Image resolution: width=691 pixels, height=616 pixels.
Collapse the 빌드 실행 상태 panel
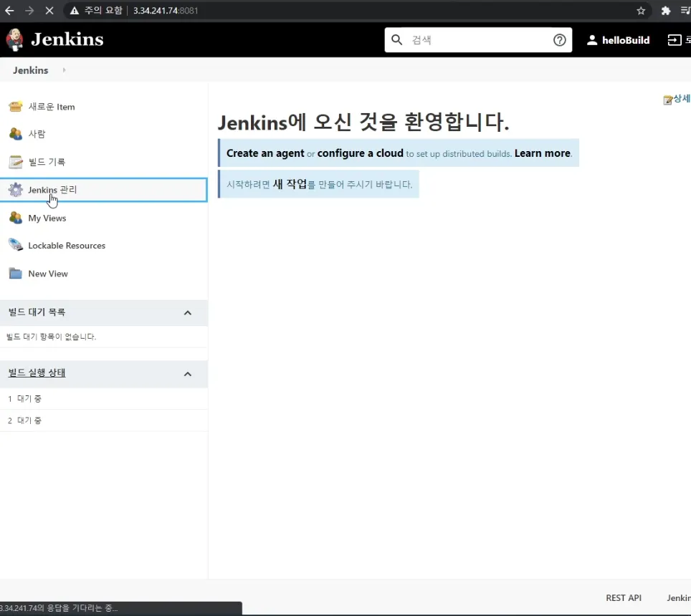pos(188,374)
